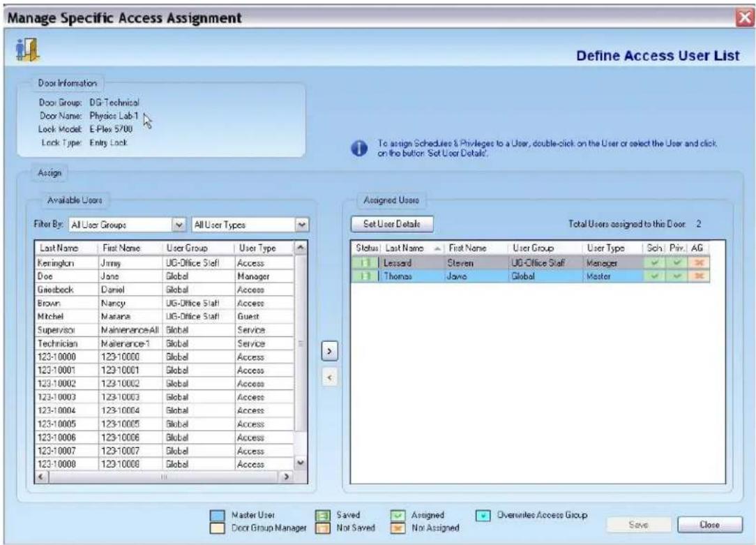Close the Manage Specific Access Assignment window
756x545 pixels.
746,18
